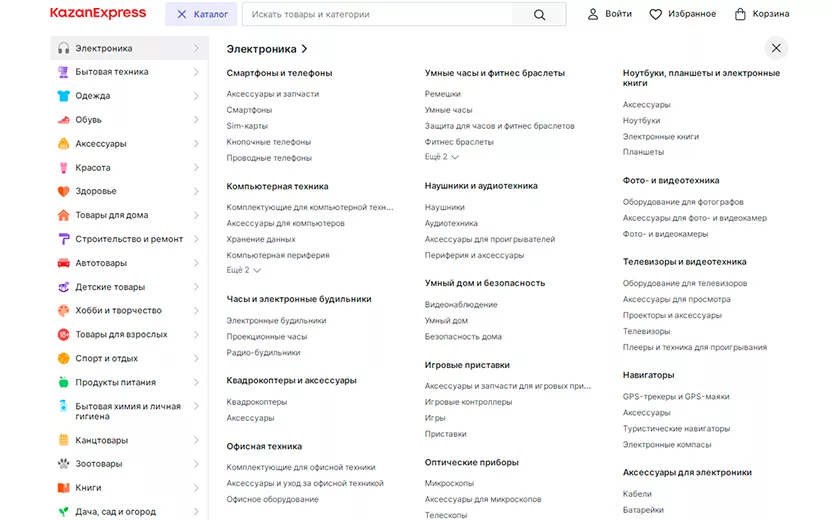Open the Корзина shopping bag icon
Screen dimensions: 831x520
[740, 15]
